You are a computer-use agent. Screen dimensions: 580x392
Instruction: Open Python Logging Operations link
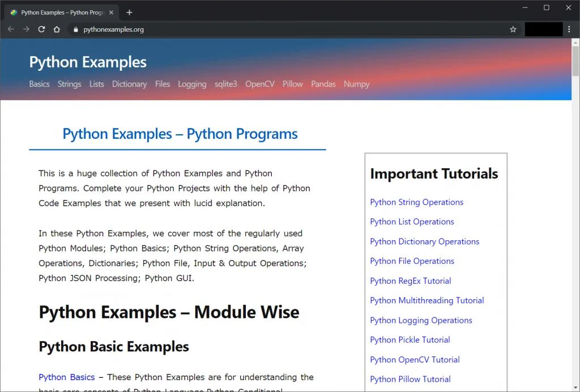[421, 320]
